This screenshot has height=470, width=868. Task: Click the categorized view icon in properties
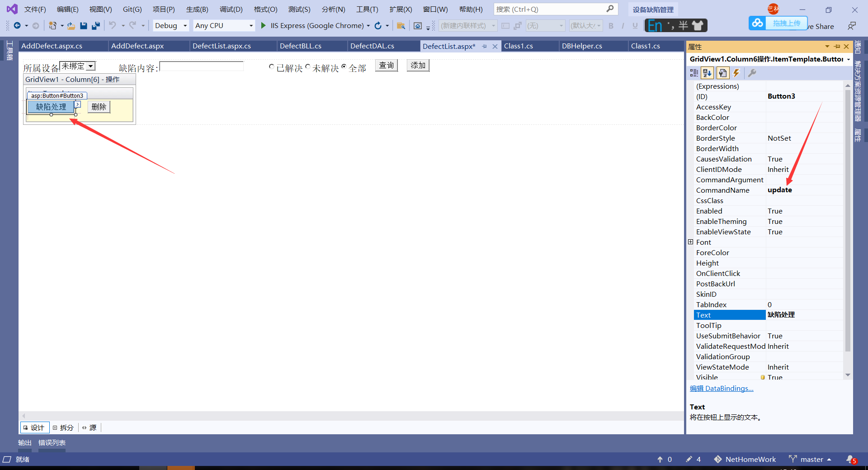pyautogui.click(x=694, y=73)
